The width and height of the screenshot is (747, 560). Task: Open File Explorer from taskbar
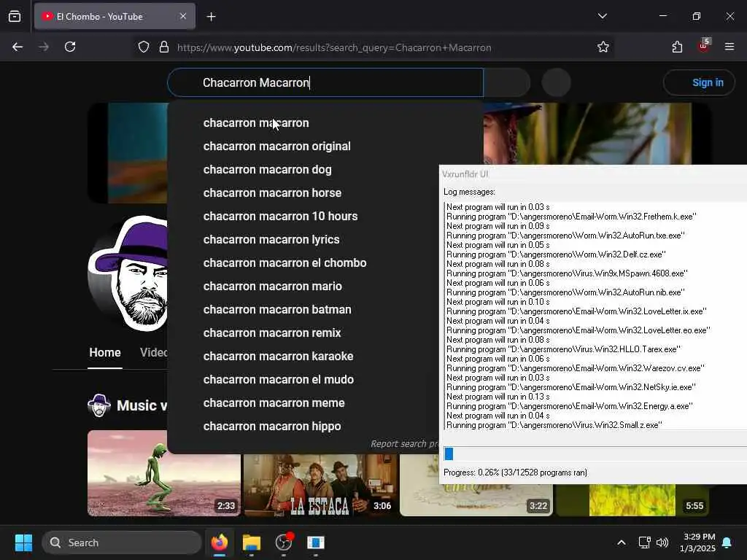tap(252, 542)
